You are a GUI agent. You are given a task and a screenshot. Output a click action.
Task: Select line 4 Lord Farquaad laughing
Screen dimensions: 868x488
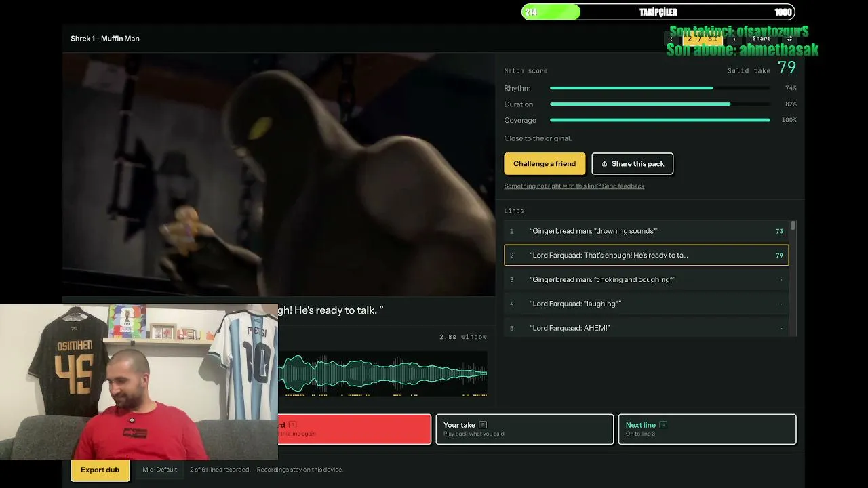click(x=646, y=304)
